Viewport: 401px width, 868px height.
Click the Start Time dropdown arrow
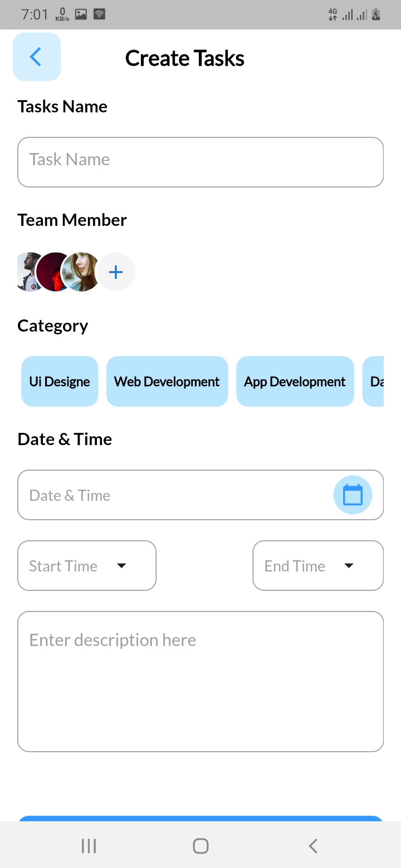pyautogui.click(x=121, y=566)
